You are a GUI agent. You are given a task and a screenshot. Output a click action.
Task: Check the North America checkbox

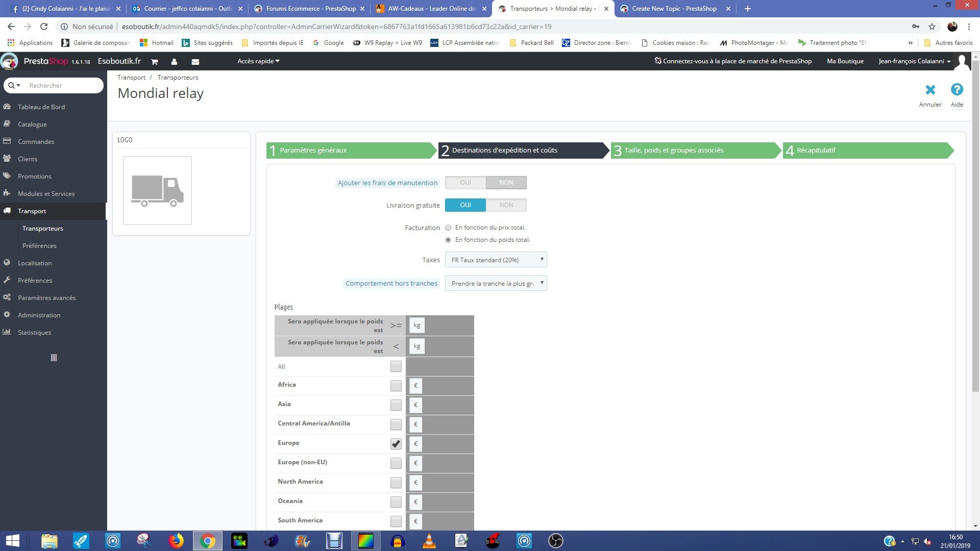pos(396,483)
